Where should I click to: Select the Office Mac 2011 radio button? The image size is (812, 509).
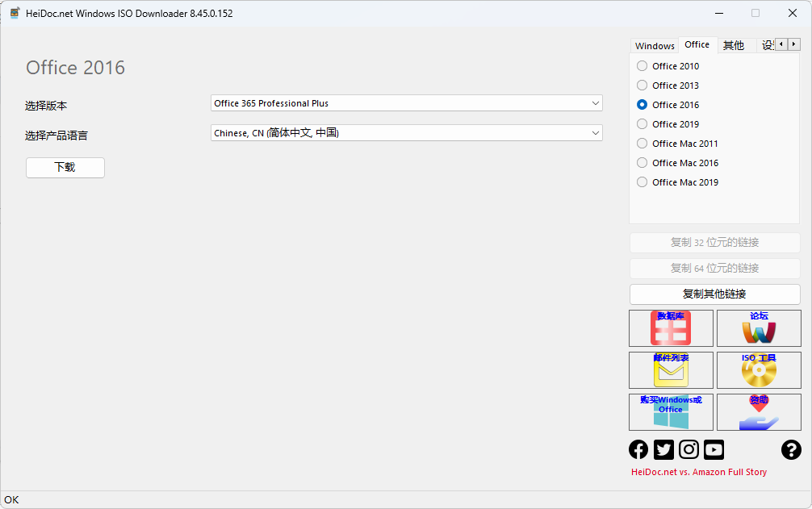[x=642, y=144]
